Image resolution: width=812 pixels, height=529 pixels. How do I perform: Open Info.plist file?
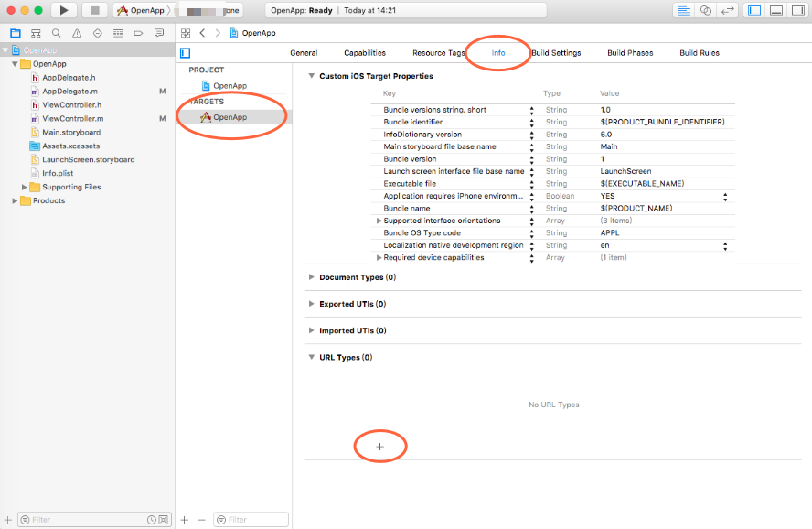point(58,174)
